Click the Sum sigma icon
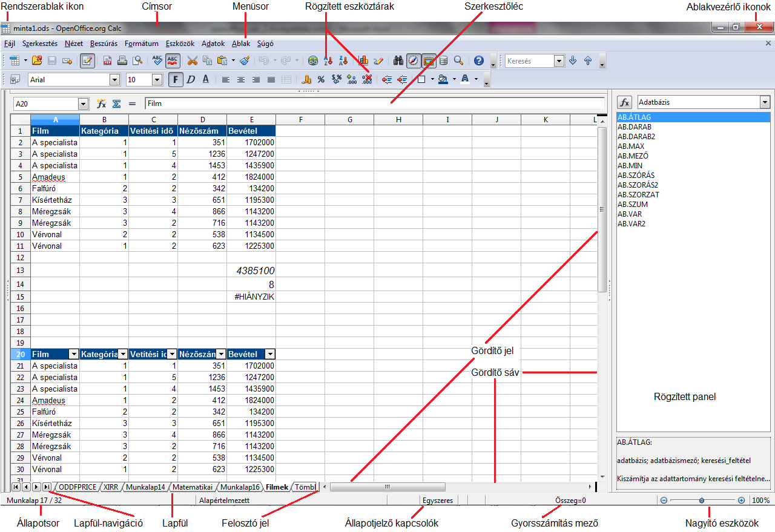This screenshot has height=532, width=775. pyautogui.click(x=117, y=103)
